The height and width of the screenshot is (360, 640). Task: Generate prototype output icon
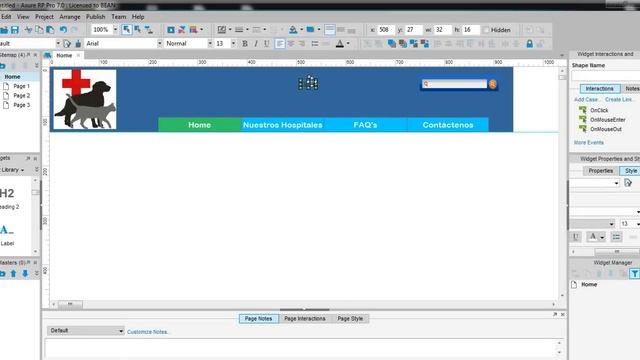[193, 30]
